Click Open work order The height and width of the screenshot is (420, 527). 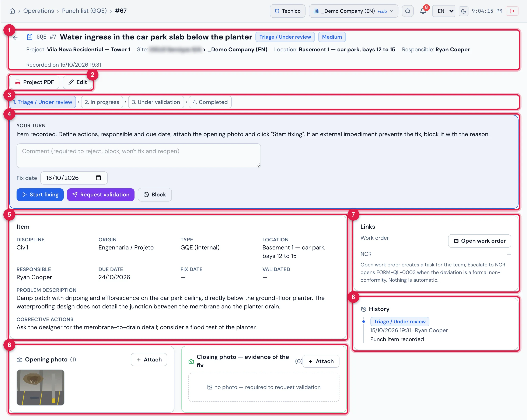[x=479, y=241]
